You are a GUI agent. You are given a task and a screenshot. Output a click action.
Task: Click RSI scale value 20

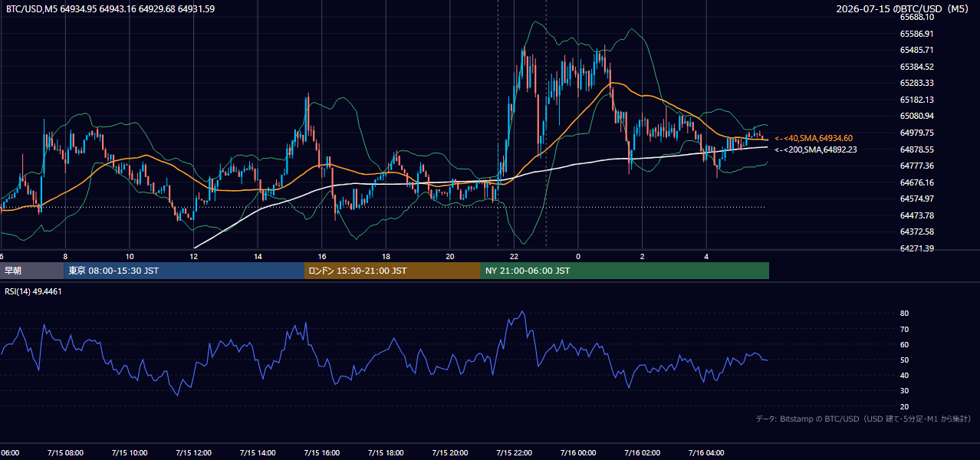(905, 406)
